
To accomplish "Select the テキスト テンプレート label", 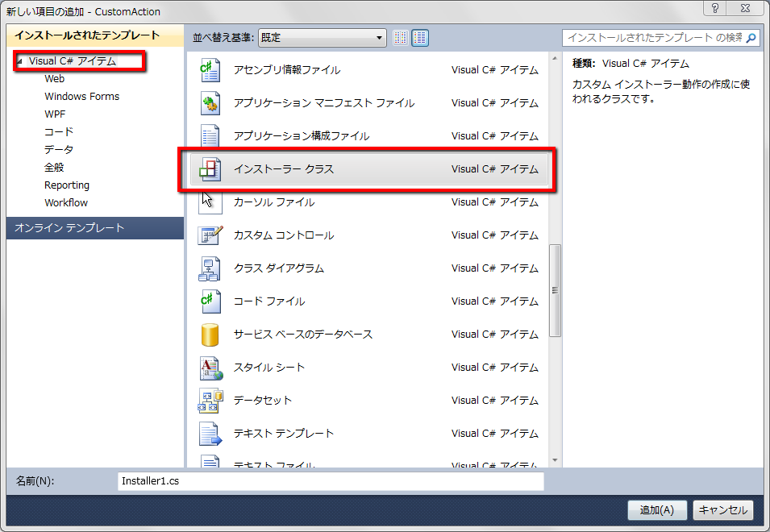I will coord(284,434).
